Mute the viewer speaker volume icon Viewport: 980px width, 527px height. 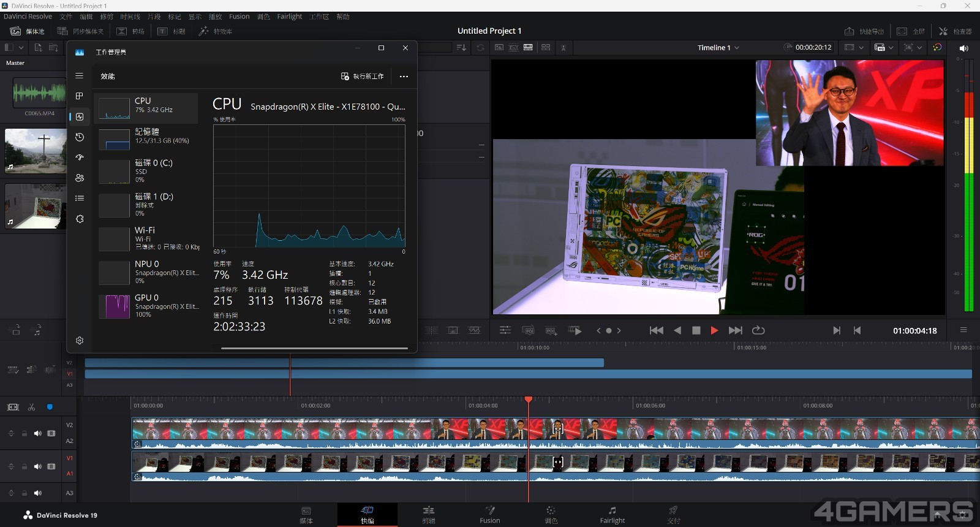point(963,48)
